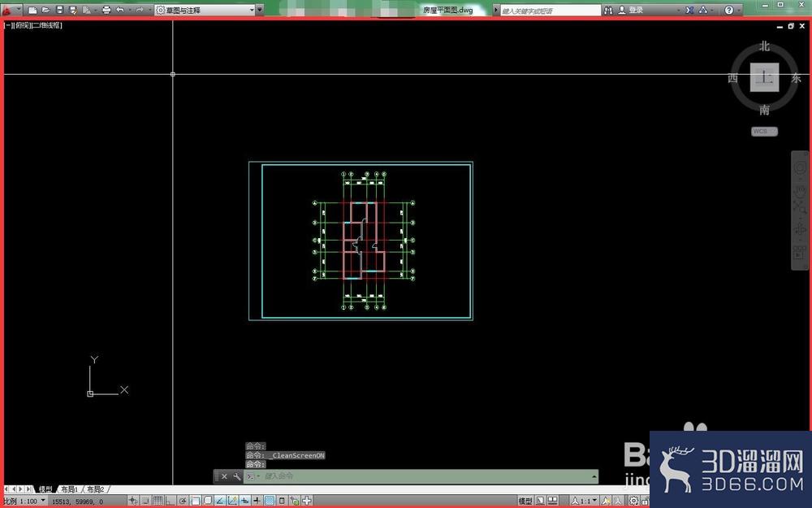Viewport: 812px width, 508px height.
Task: Toggle dynamic input in status bar
Action: (x=244, y=501)
